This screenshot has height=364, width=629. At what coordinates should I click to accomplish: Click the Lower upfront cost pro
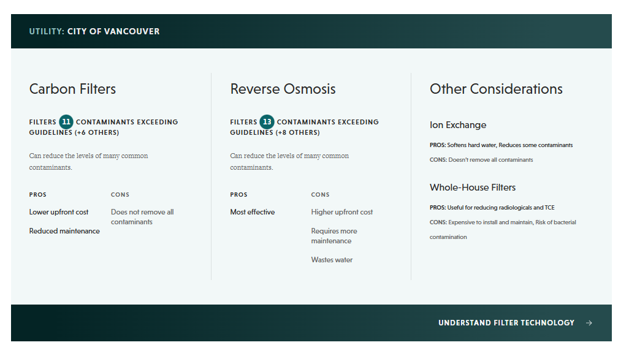click(x=59, y=212)
